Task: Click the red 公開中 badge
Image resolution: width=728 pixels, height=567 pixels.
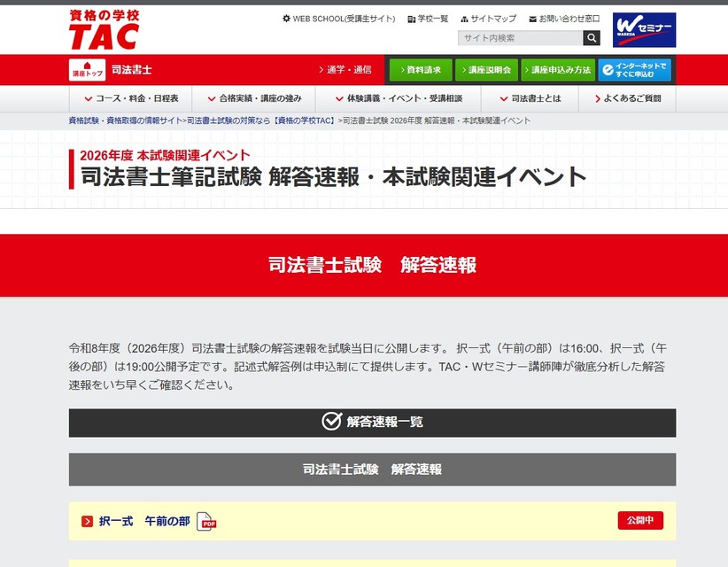Action: [640, 521]
